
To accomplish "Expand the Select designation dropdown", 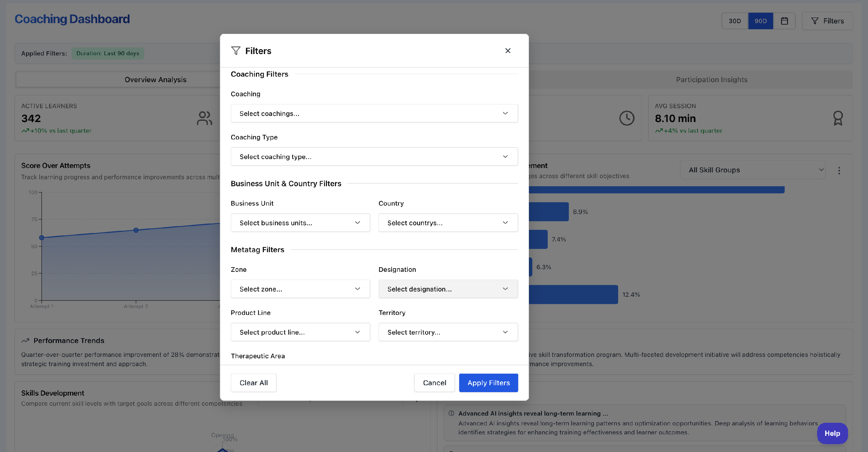I will 448,289.
